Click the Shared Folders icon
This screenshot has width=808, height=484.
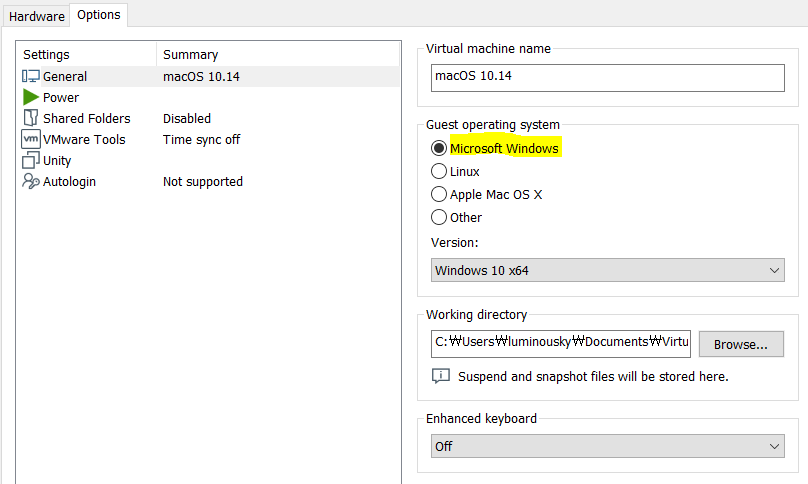click(30, 118)
